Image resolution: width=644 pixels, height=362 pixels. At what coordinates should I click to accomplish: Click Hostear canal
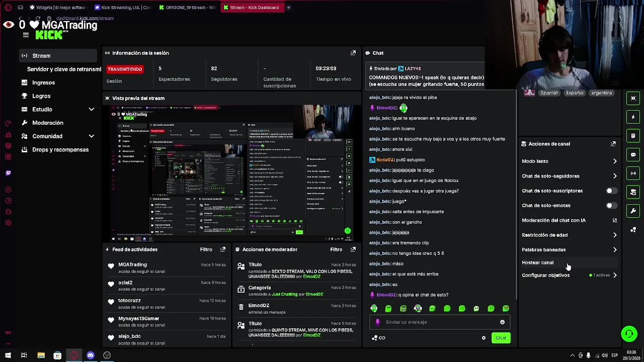(537, 262)
